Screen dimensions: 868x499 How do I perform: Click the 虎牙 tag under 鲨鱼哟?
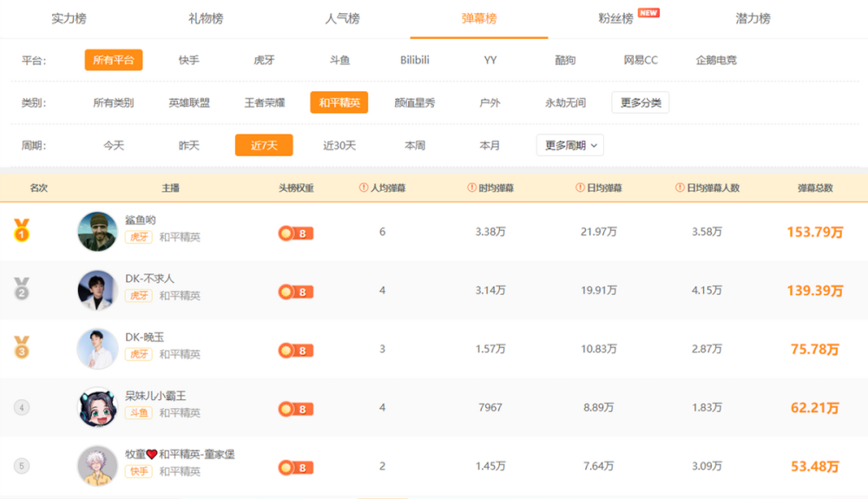pos(138,237)
